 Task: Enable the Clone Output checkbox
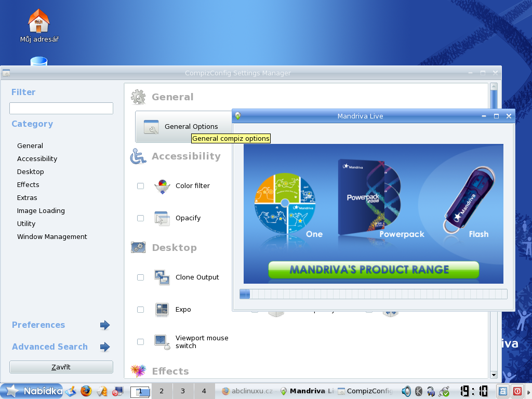coord(140,277)
